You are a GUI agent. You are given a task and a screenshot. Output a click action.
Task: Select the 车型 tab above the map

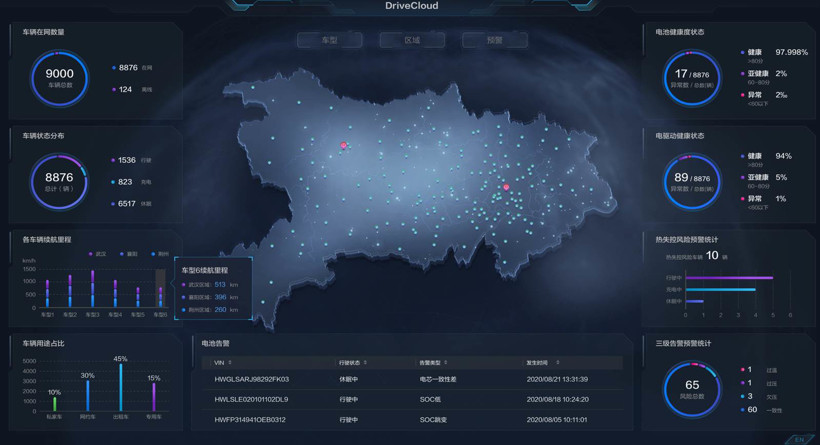click(x=329, y=40)
